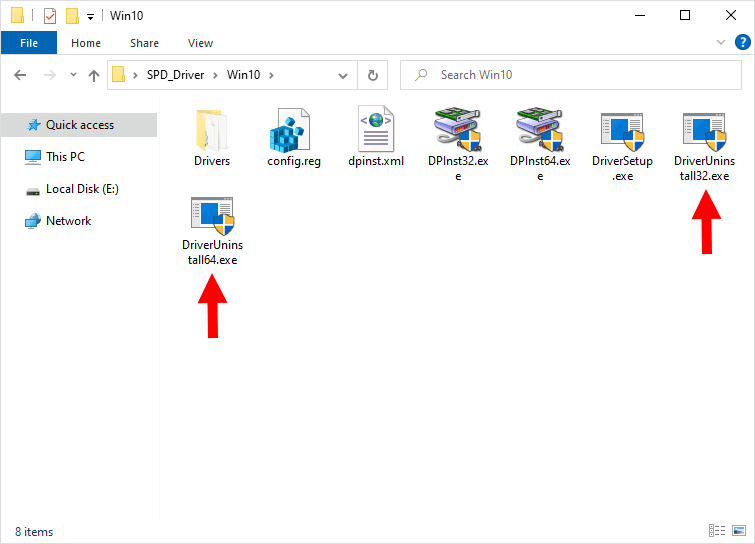This screenshot has width=755, height=544.
Task: Expand the chevron after SPD_Driver in address bar
Action: pos(215,75)
